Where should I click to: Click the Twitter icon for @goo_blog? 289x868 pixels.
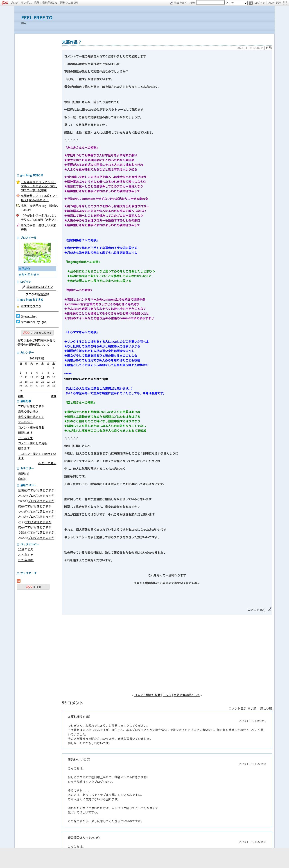coord(18,316)
